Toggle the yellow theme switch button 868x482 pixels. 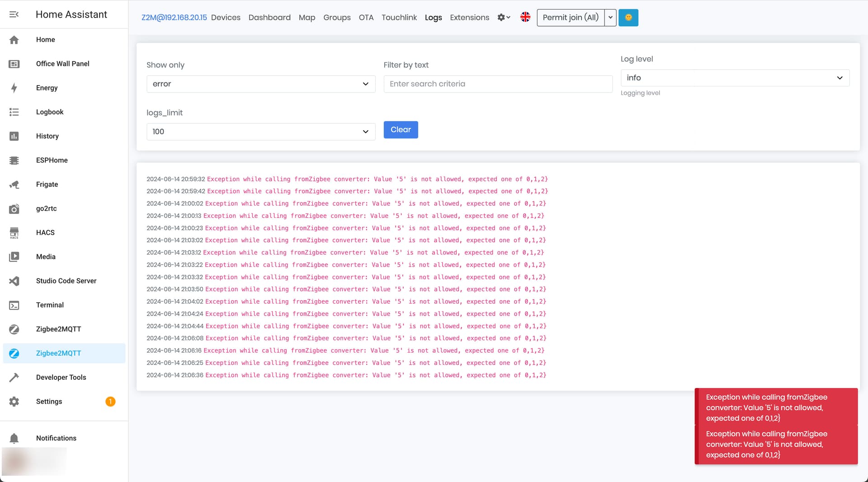[628, 18]
